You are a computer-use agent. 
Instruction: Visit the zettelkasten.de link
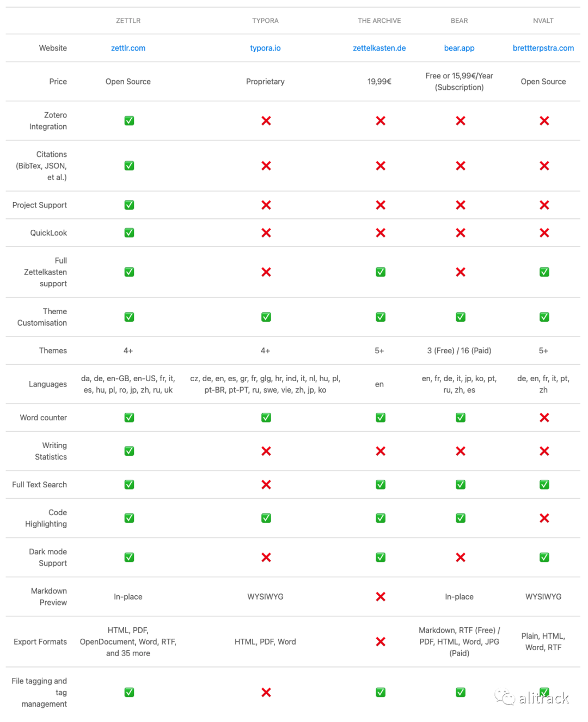pyautogui.click(x=379, y=48)
